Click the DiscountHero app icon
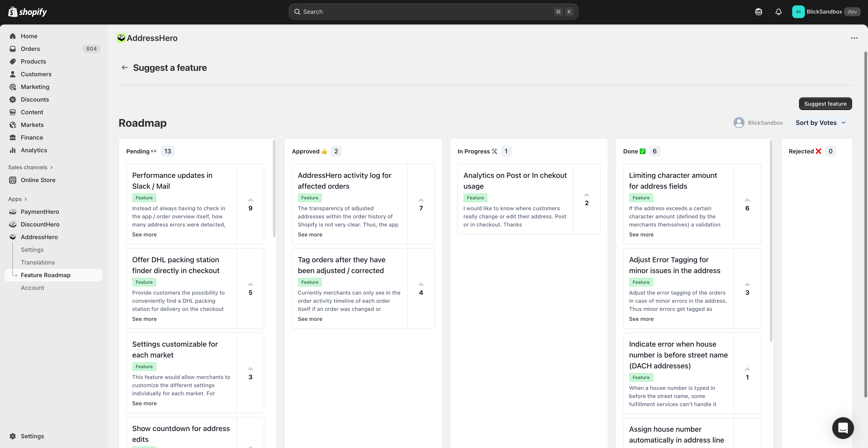 pos(13,224)
